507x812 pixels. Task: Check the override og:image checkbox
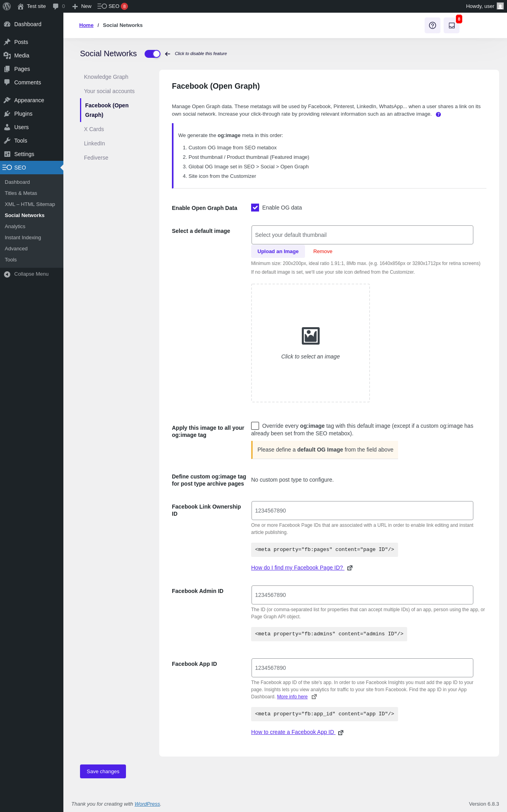point(255,426)
